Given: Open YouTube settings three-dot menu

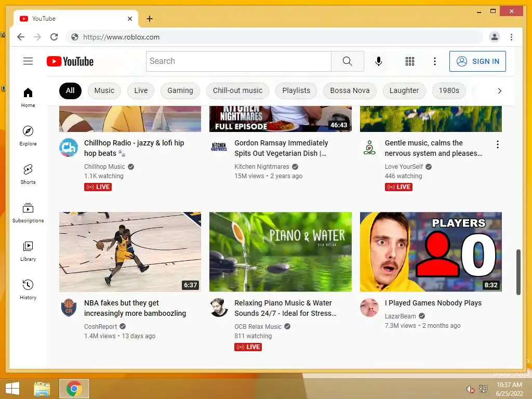Looking at the screenshot, I should [435, 61].
